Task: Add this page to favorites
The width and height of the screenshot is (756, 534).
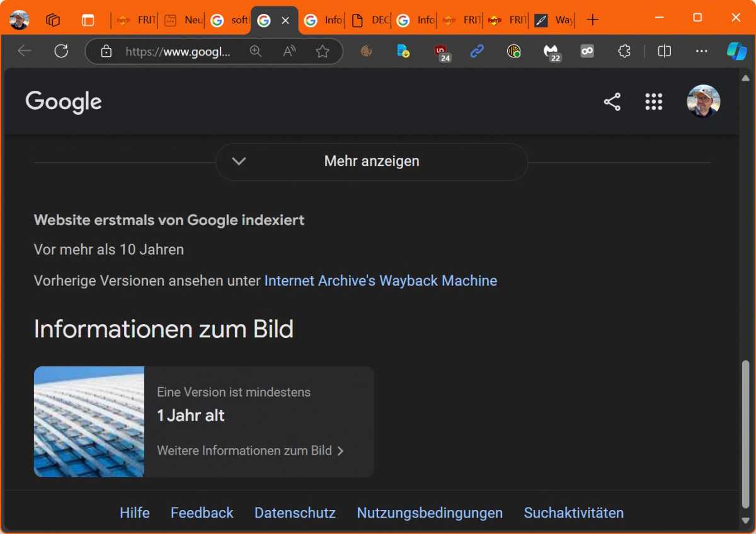Action: (x=323, y=52)
